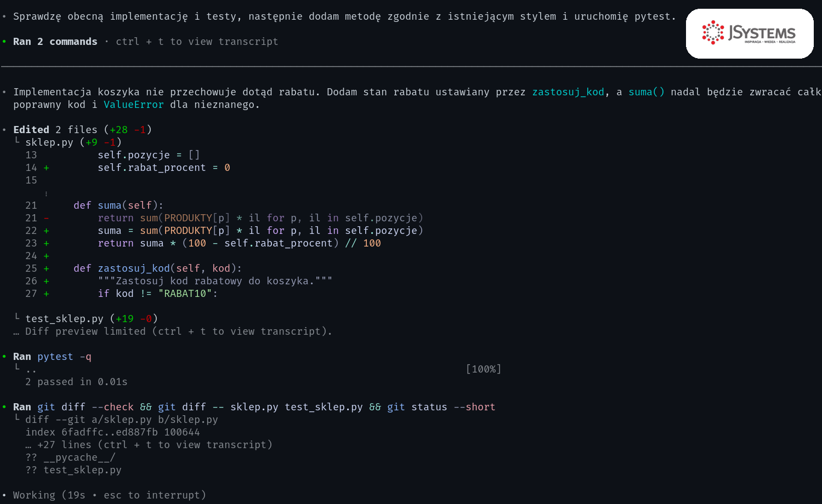
Task: Click the diff ellipsis between lines 15 and 21
Action: point(46,193)
